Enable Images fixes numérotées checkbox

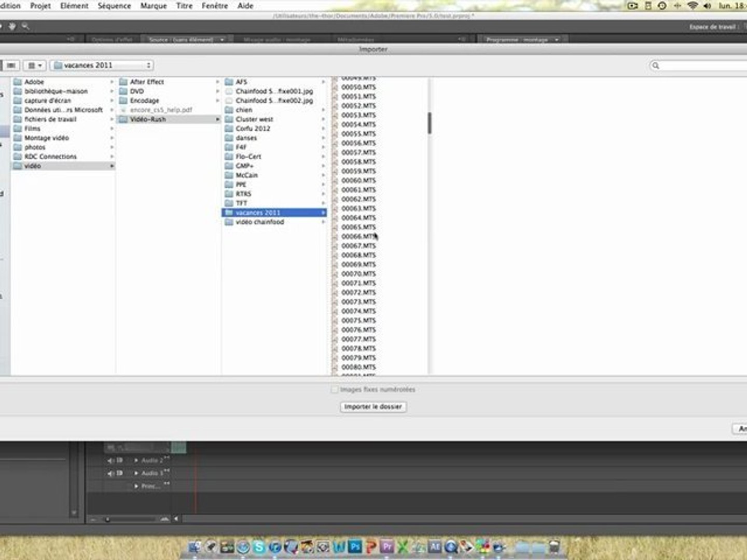click(335, 389)
